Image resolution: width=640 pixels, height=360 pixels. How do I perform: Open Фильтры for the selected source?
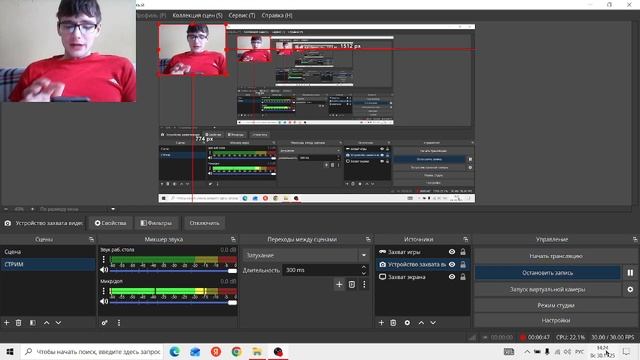coord(156,223)
